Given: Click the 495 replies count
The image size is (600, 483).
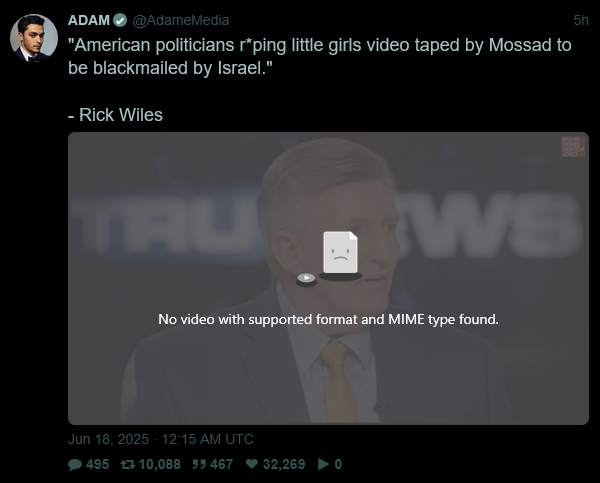Looking at the screenshot, I should [98, 464].
